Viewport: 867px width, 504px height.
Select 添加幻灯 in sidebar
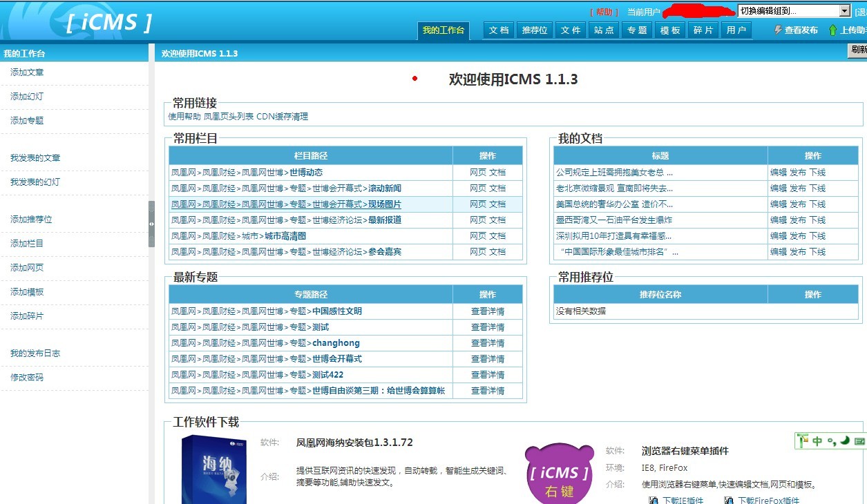click(x=27, y=97)
